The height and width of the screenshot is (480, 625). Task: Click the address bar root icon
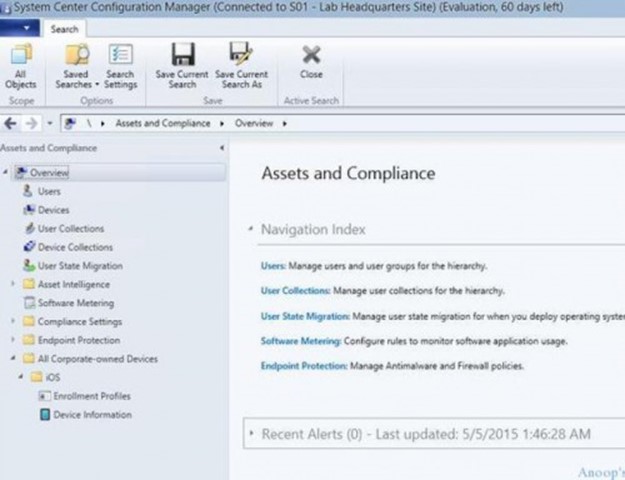[70, 123]
